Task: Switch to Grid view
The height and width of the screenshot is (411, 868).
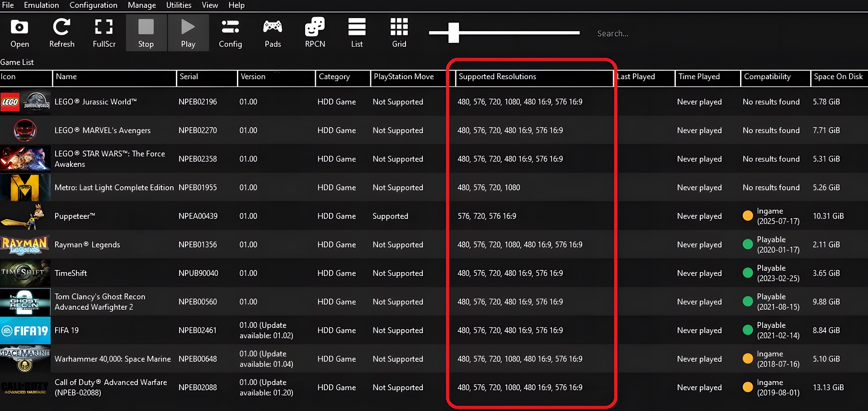Action: pyautogui.click(x=399, y=33)
